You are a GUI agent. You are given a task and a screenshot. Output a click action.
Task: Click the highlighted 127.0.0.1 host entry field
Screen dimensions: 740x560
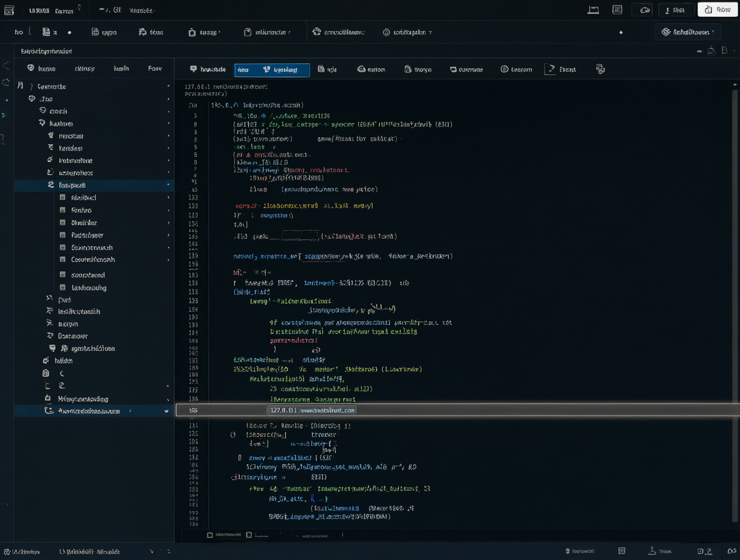pyautogui.click(x=311, y=411)
